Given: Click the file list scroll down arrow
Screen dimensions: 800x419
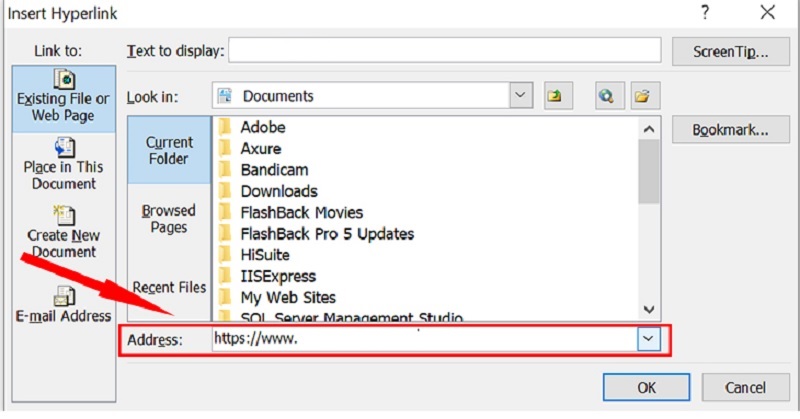Looking at the screenshot, I should (x=649, y=309).
